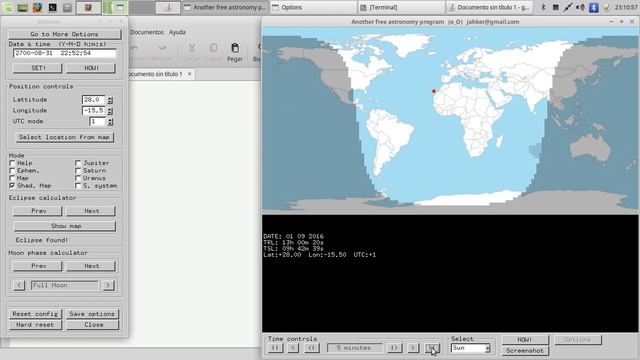Enable the Map mode checkbox

(x=12, y=178)
